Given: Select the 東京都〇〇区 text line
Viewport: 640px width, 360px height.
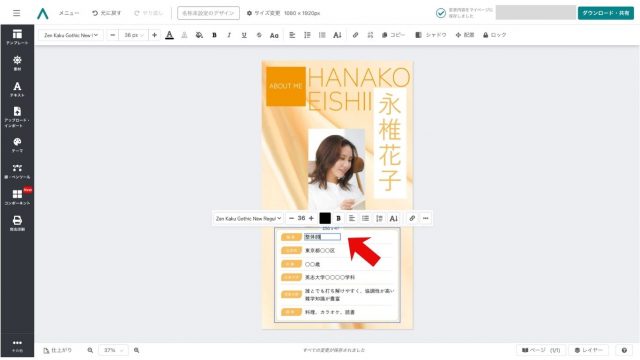Looking at the screenshot, I should [x=320, y=251].
